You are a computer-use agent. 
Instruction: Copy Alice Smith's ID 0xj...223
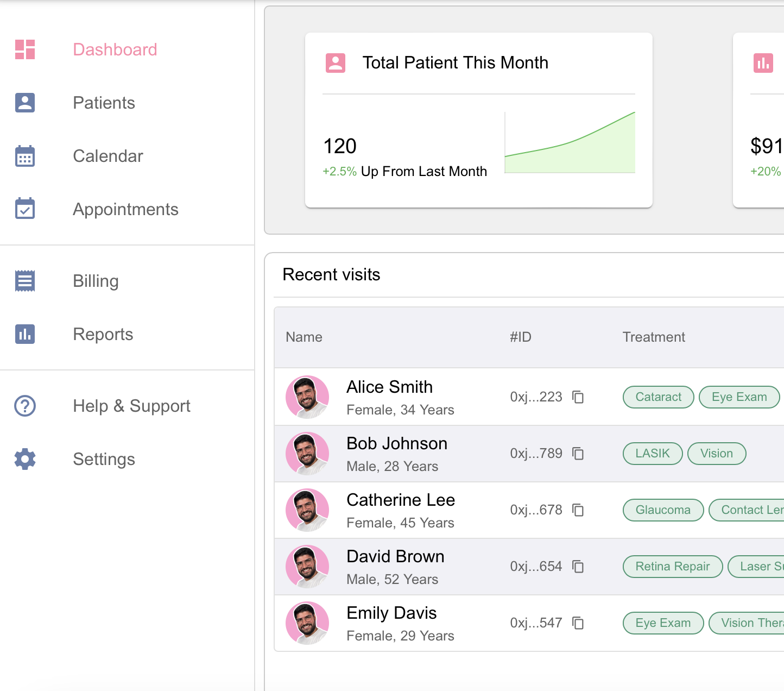point(578,397)
